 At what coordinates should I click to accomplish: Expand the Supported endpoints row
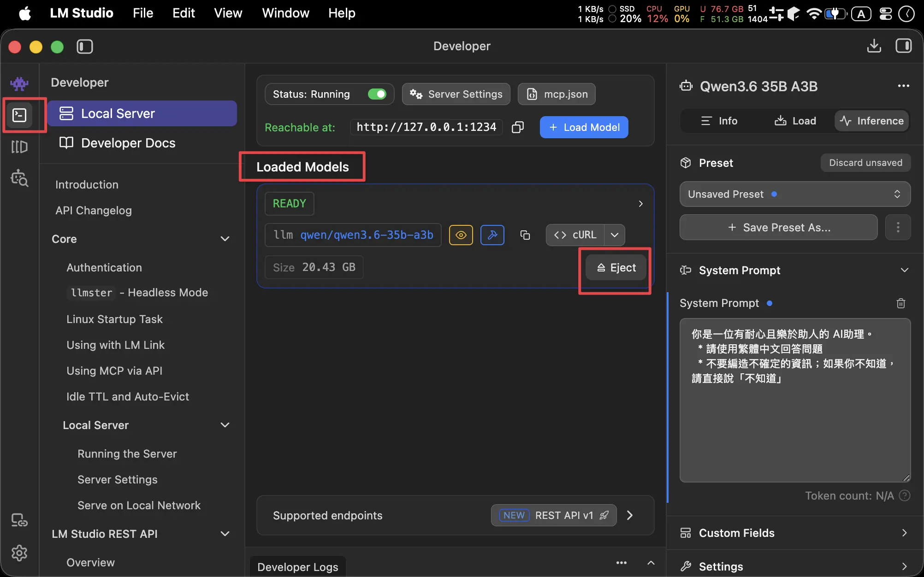pos(630,515)
